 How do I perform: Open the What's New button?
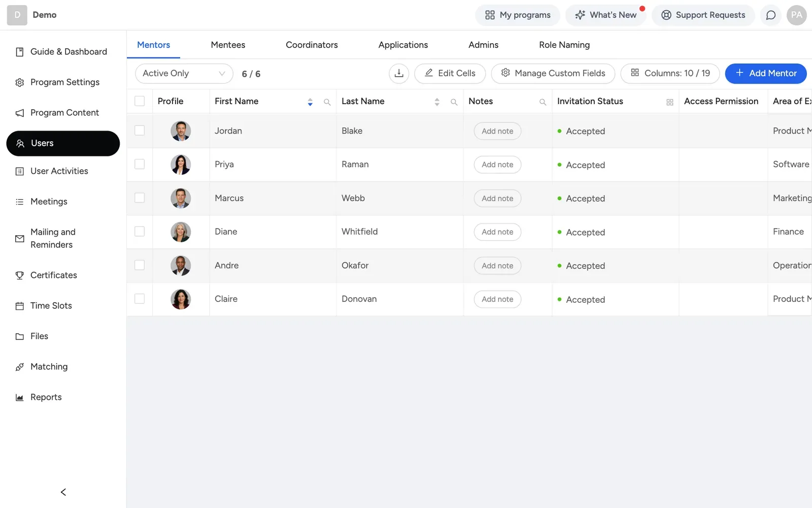click(x=605, y=15)
